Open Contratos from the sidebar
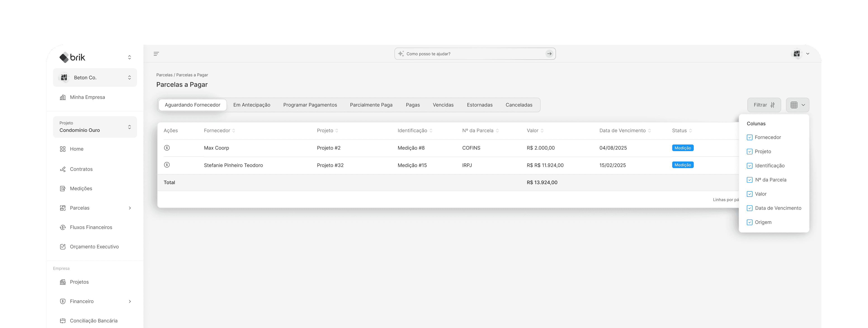 coord(81,169)
